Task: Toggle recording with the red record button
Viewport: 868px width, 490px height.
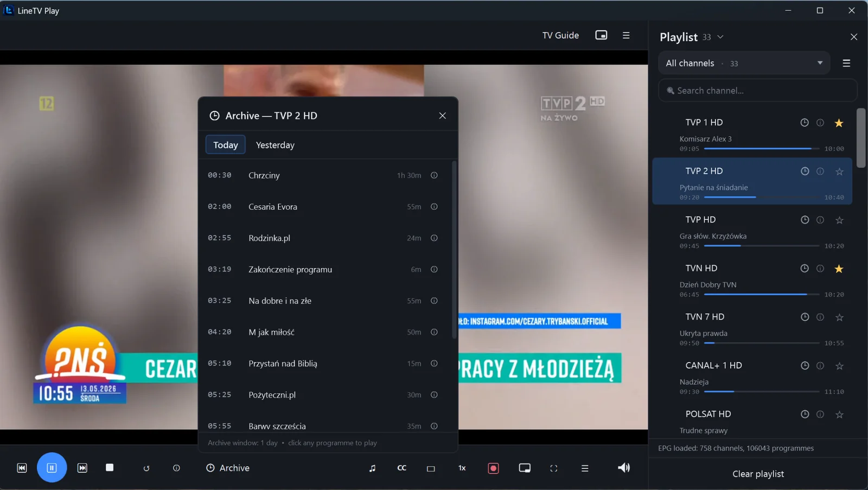Action: [x=493, y=468]
